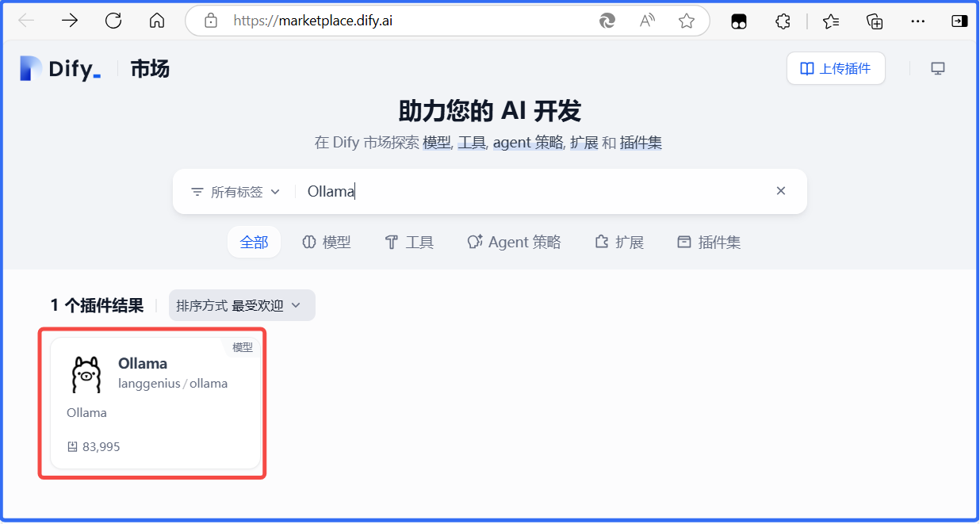
Task: Click the browser forward arrow
Action: tap(70, 21)
